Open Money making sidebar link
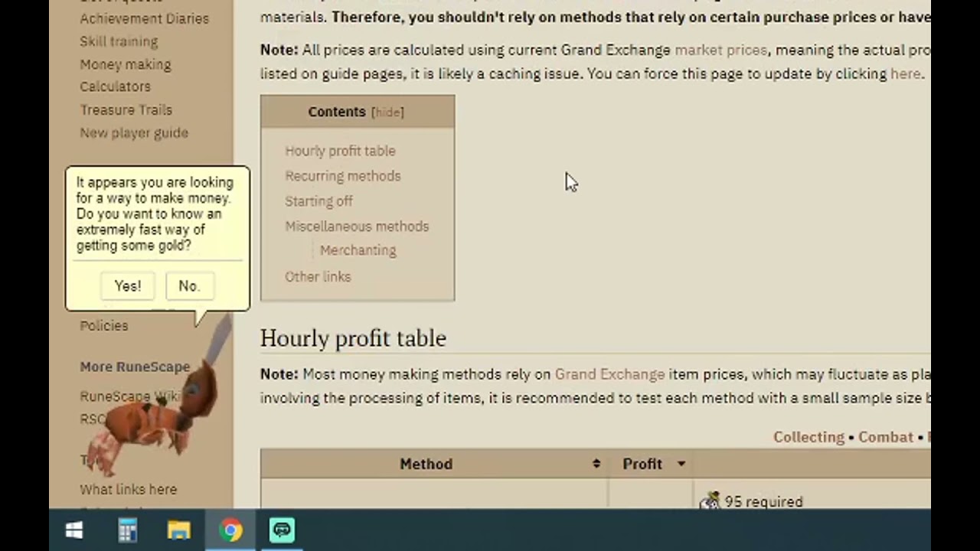This screenshot has height=551, width=980. pyautogui.click(x=126, y=64)
